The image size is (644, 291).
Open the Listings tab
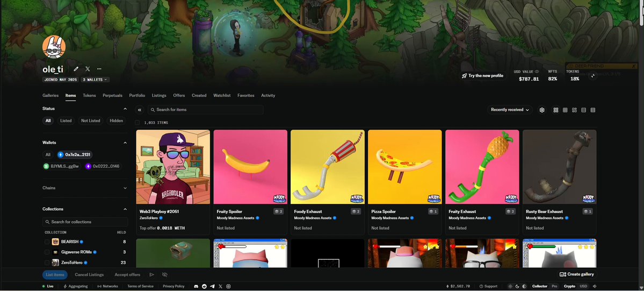tap(159, 96)
